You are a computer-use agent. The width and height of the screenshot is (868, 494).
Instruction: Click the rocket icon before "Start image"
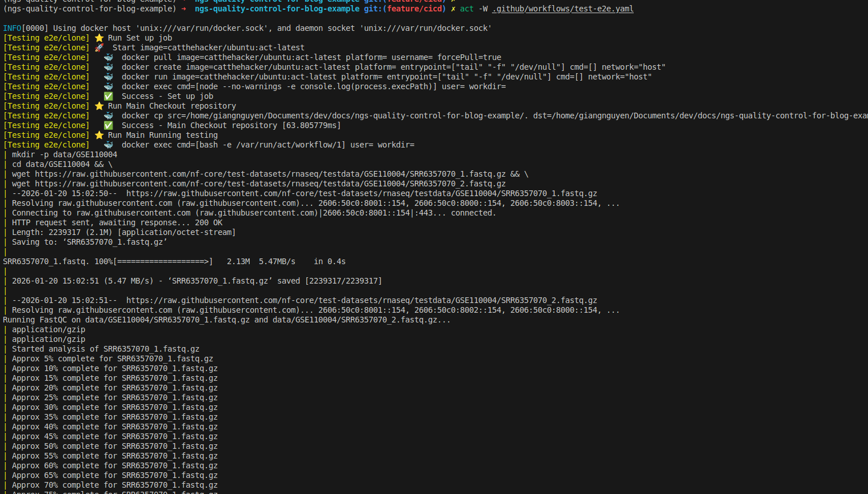coord(99,47)
